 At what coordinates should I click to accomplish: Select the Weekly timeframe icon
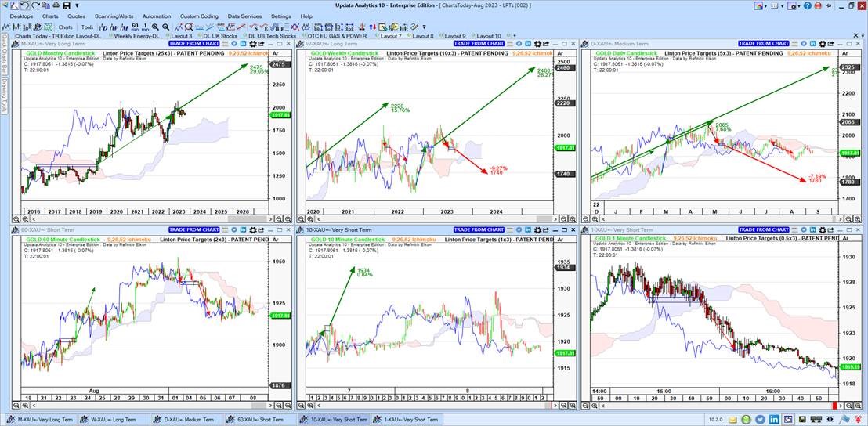(x=114, y=27)
